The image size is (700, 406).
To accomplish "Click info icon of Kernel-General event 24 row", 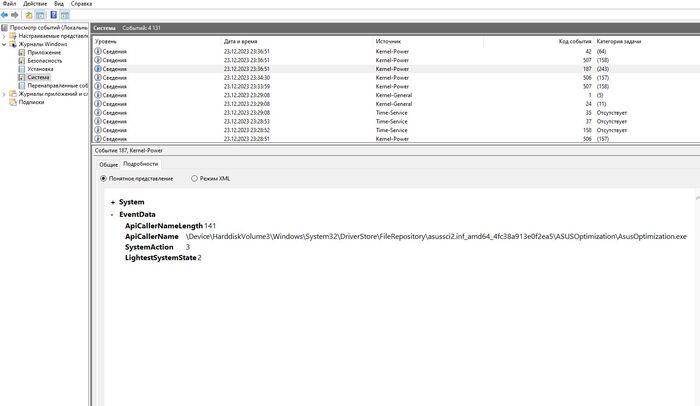I will click(x=98, y=104).
